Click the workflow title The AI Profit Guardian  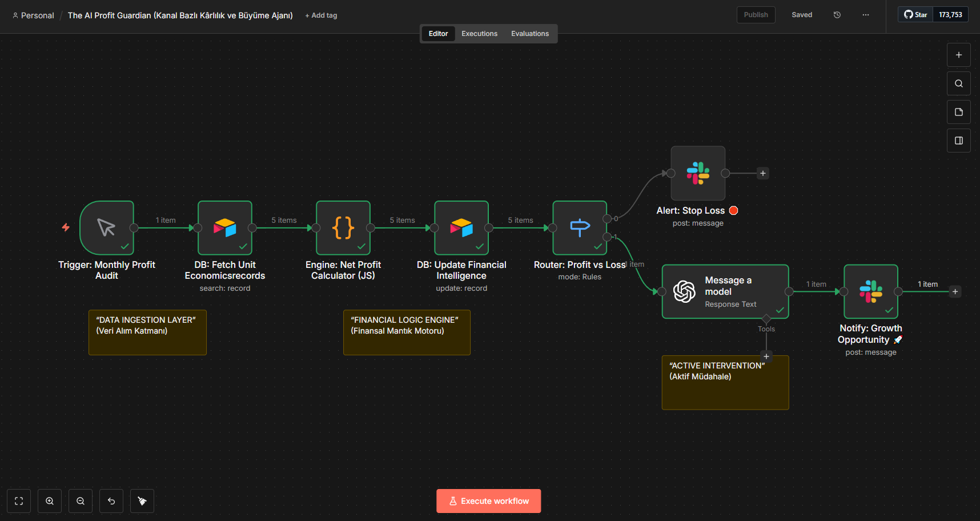coord(180,15)
